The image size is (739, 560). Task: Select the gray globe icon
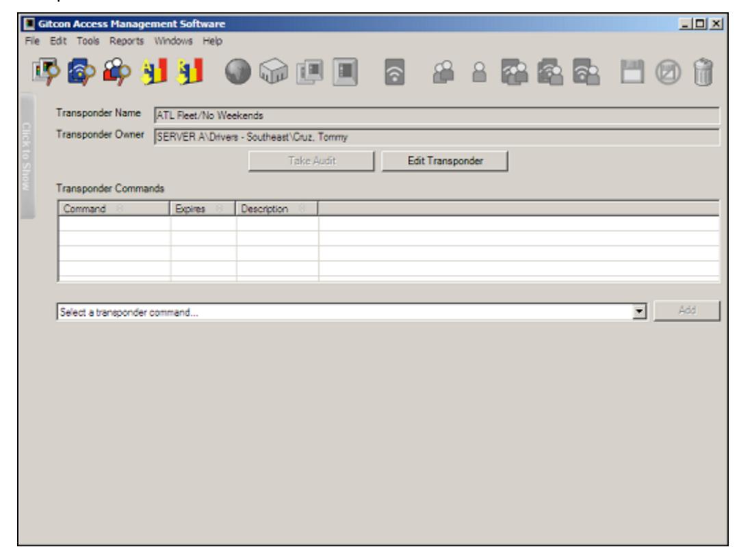[238, 72]
